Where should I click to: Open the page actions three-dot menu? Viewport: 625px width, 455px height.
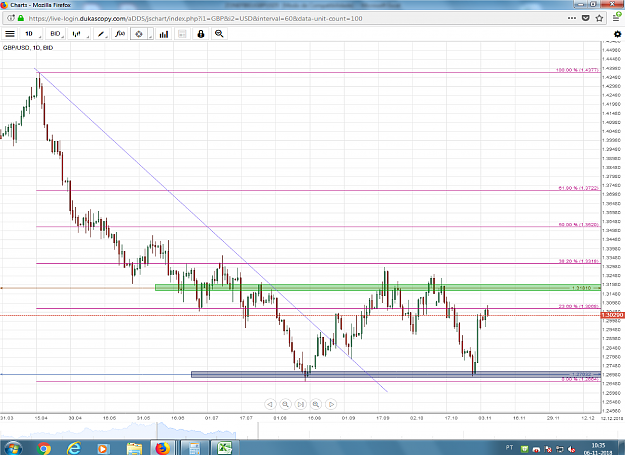(x=572, y=18)
